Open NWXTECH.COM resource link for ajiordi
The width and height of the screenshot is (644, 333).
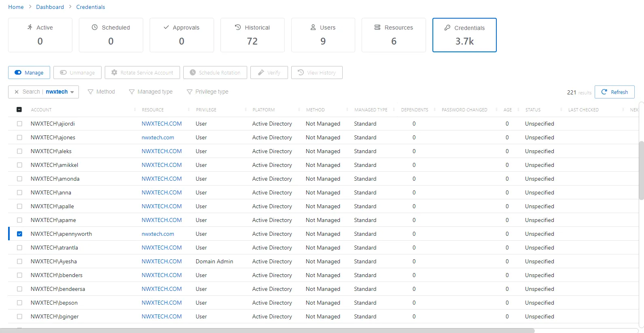161,124
